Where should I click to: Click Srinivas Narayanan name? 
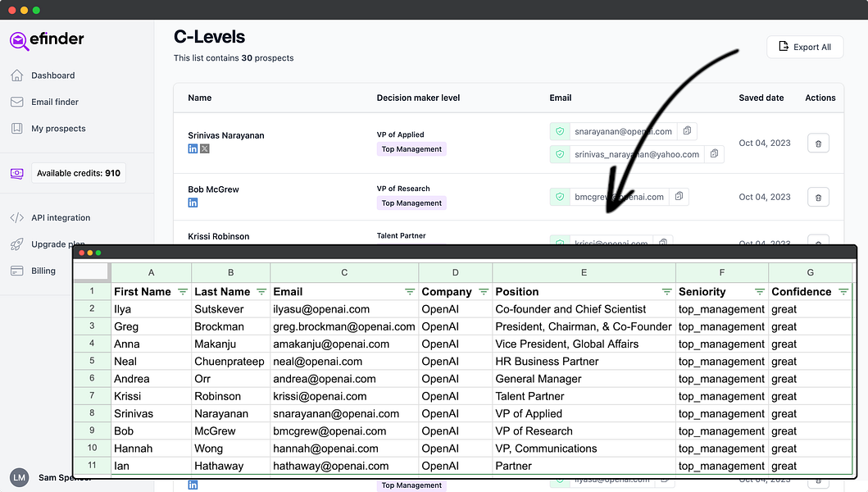[226, 135]
